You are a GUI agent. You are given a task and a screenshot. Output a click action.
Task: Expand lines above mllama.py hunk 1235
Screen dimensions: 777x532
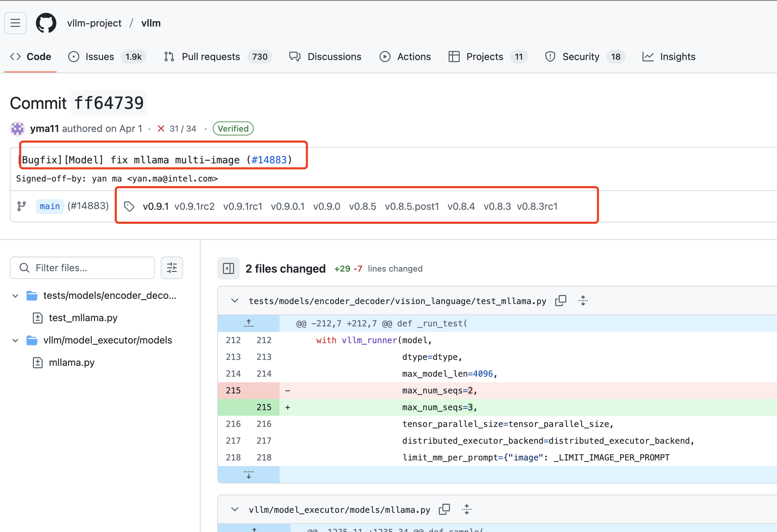pos(254,529)
